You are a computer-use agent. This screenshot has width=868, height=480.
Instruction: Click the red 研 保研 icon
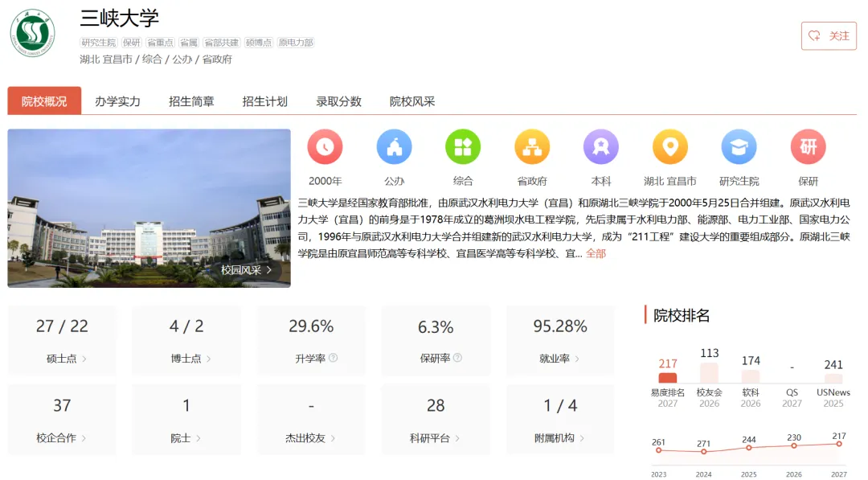tap(809, 146)
